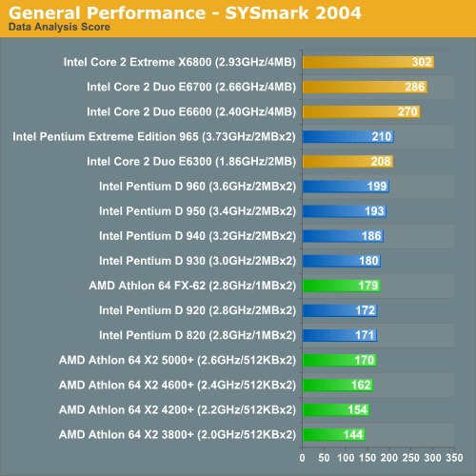Click the gold bar showing 302

pyautogui.click(x=368, y=62)
